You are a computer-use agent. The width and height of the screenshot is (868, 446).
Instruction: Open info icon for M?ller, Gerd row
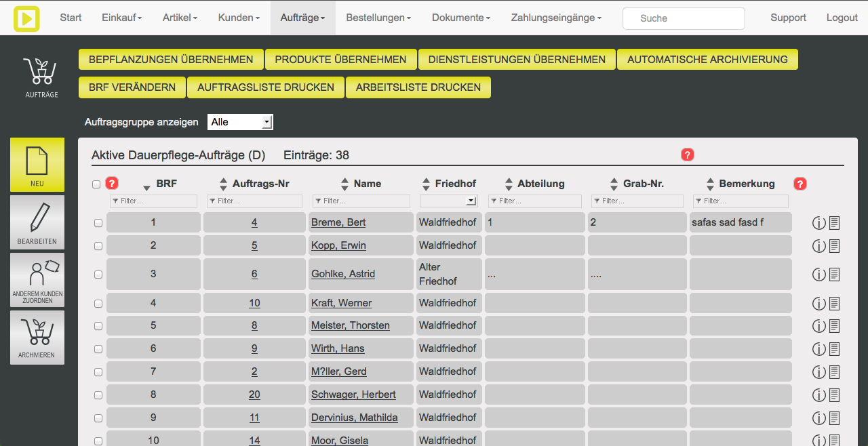tap(819, 372)
